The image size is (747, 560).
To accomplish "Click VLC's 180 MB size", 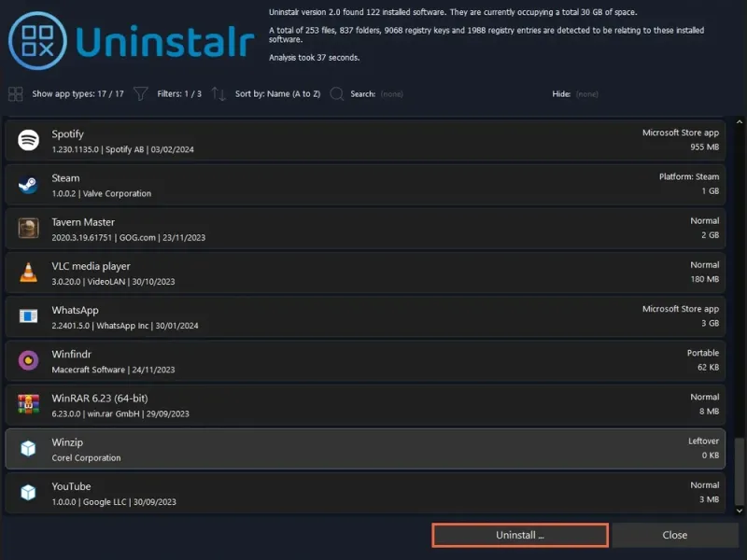I will pyautogui.click(x=705, y=279).
